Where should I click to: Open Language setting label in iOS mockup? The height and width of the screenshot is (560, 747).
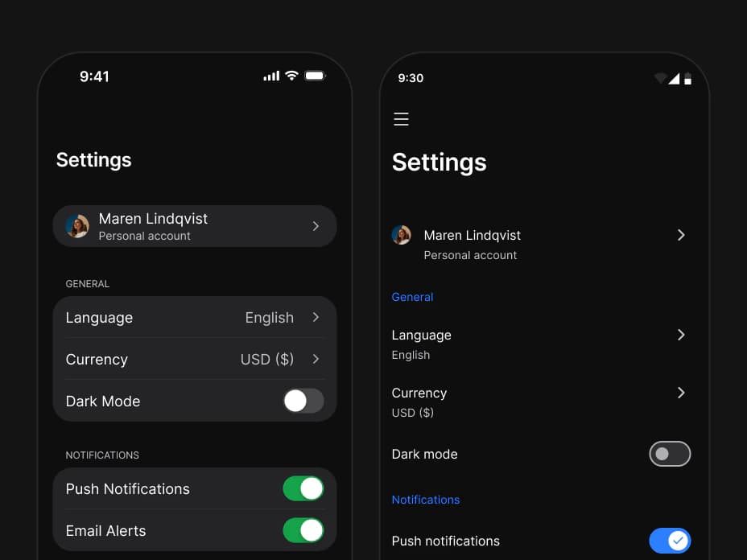(99, 318)
